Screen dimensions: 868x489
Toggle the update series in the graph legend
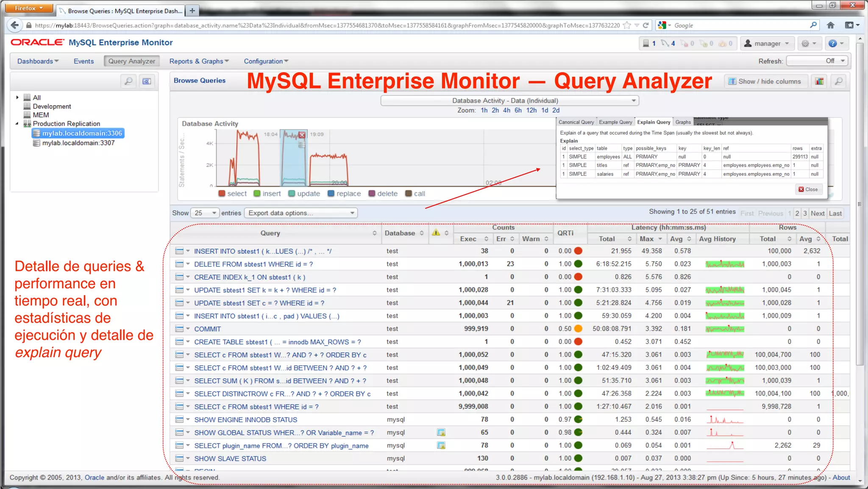tap(304, 193)
